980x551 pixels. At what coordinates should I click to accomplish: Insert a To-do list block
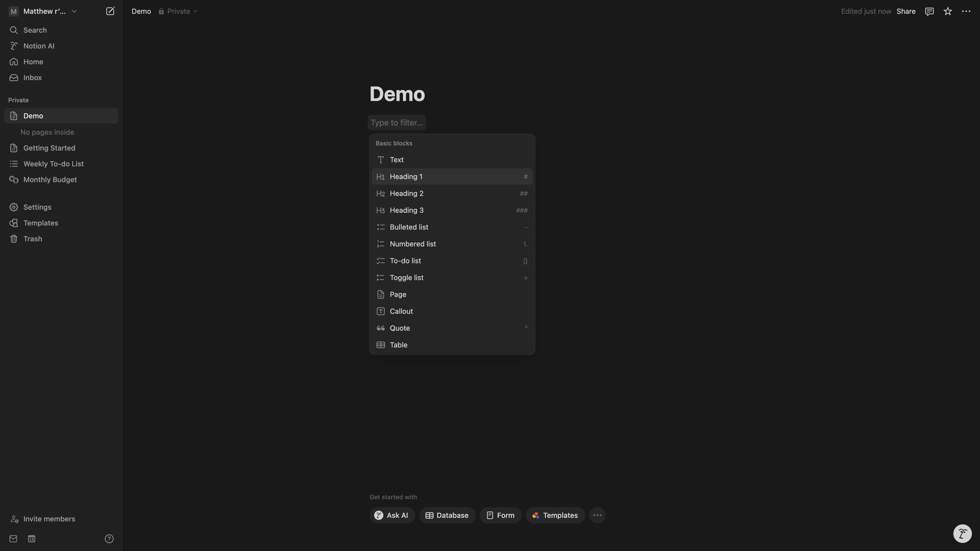point(452,261)
